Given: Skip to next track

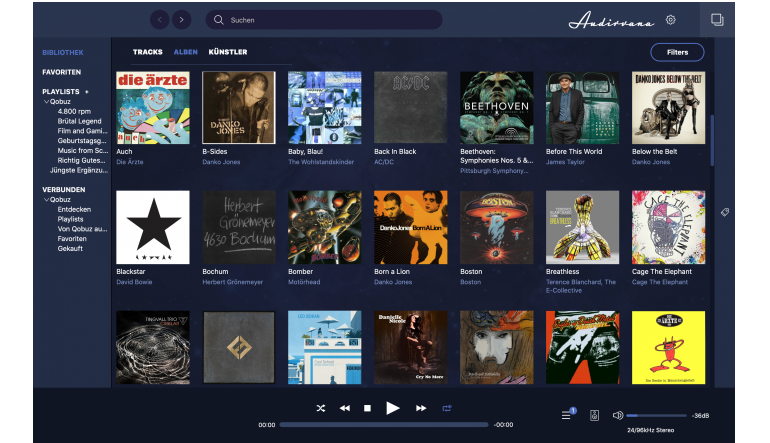Looking at the screenshot, I should pos(421,408).
